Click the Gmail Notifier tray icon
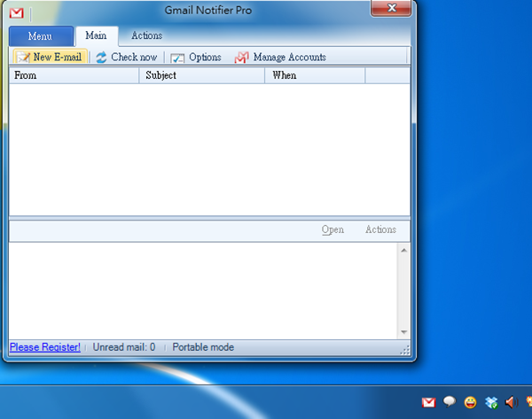532x419 pixels. click(x=428, y=403)
